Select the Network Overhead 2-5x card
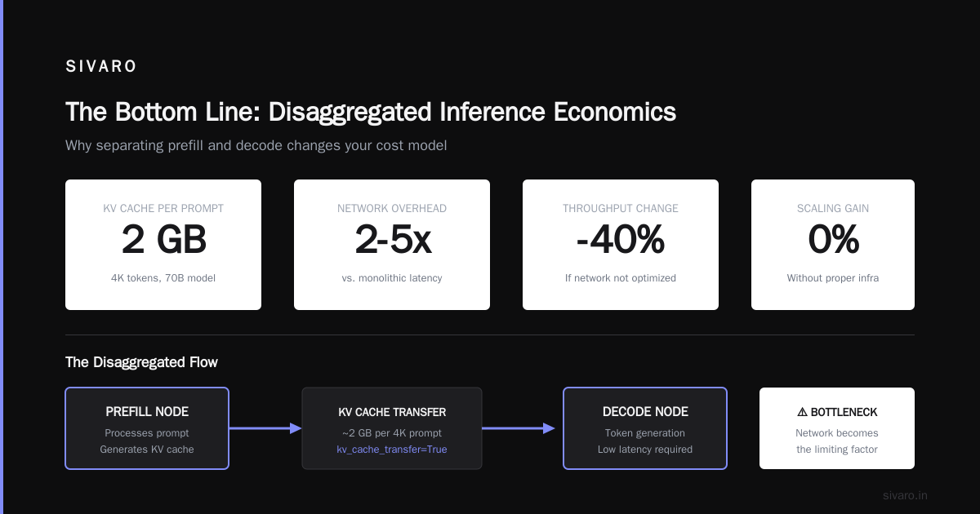Viewport: 980px width, 514px height. (x=392, y=245)
